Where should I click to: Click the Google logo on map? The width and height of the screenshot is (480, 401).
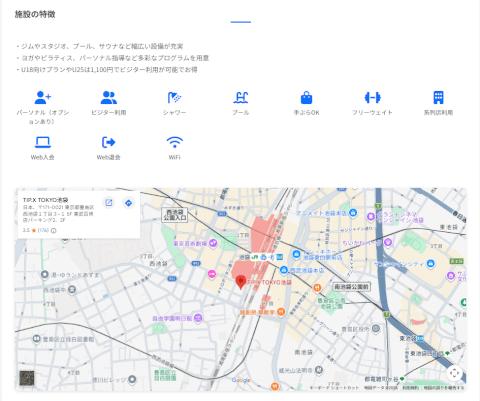(x=241, y=380)
